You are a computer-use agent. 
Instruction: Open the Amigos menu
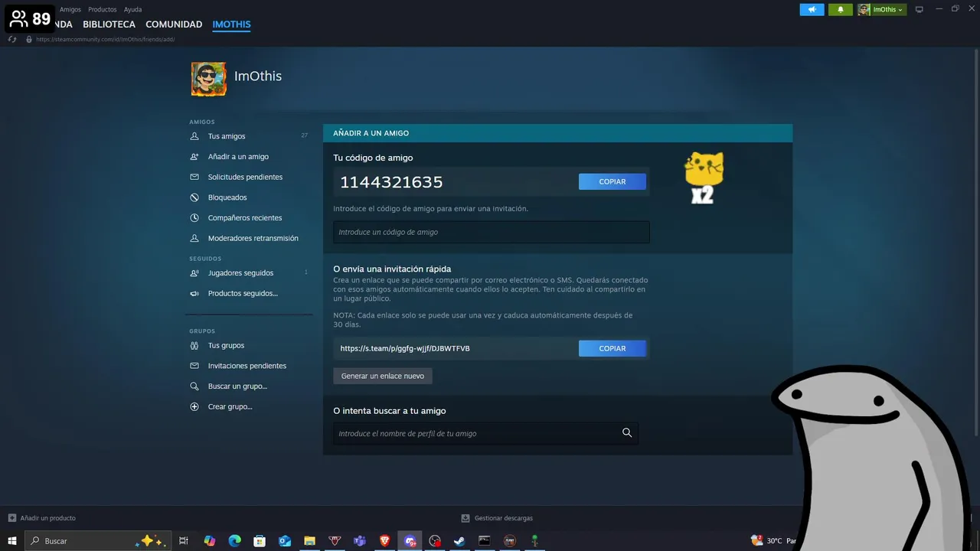pyautogui.click(x=70, y=9)
